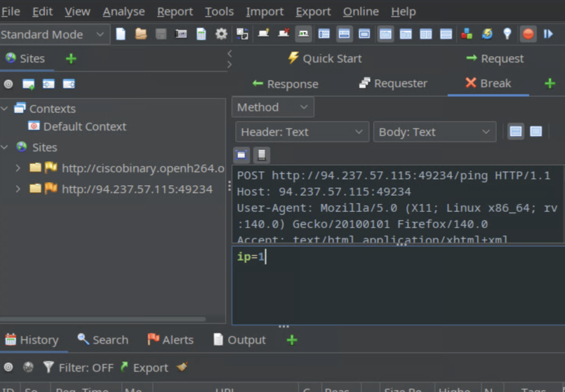Viewport: 565px width, 392px height.
Task: Toggle the second layout square in Break toolbar
Action: click(535, 131)
